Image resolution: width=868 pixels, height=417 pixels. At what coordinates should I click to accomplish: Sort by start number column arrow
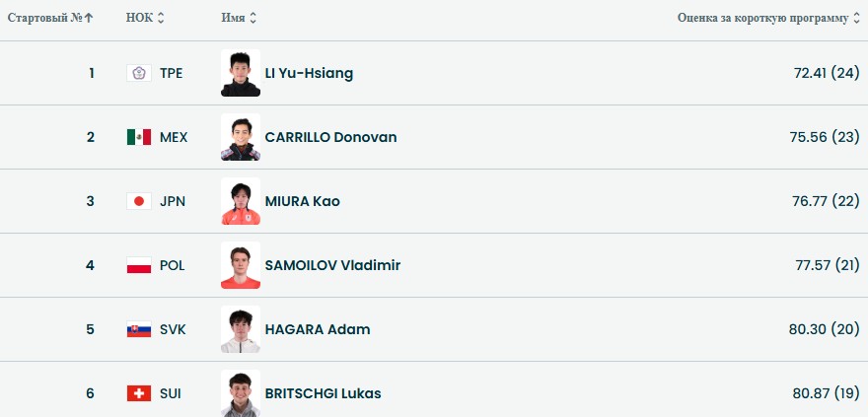[x=90, y=18]
